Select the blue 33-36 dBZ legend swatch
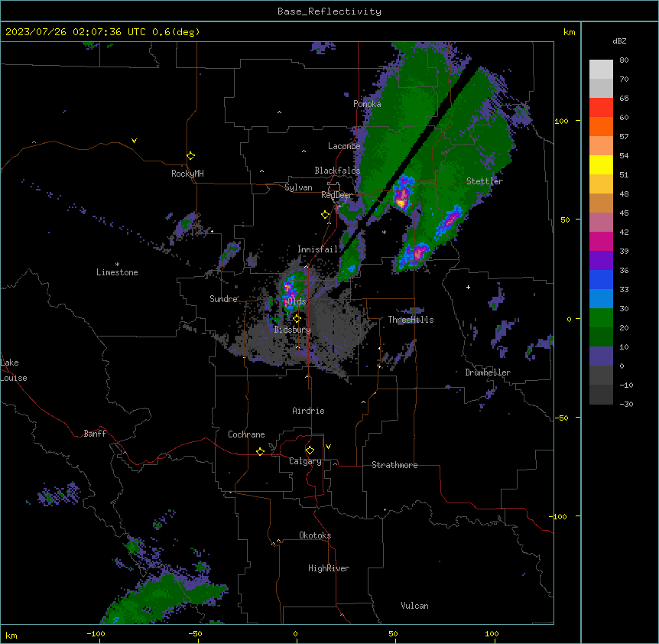The height and width of the screenshot is (644, 659). point(601,279)
